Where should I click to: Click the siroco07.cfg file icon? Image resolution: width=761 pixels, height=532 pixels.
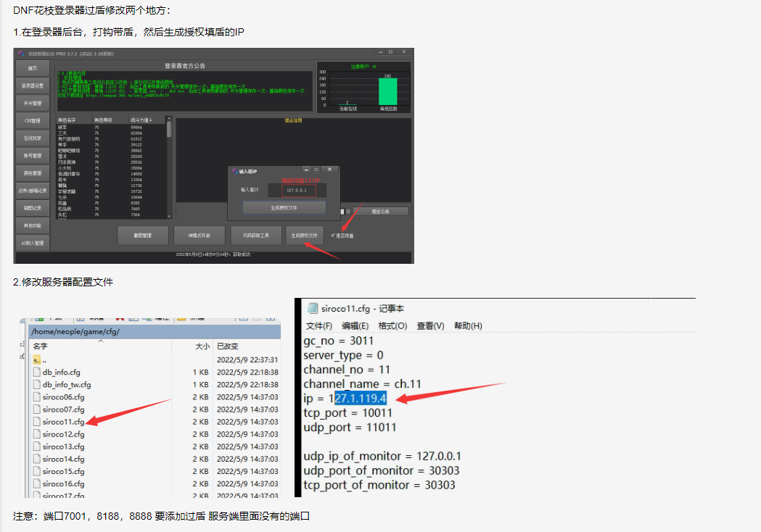click(37, 410)
